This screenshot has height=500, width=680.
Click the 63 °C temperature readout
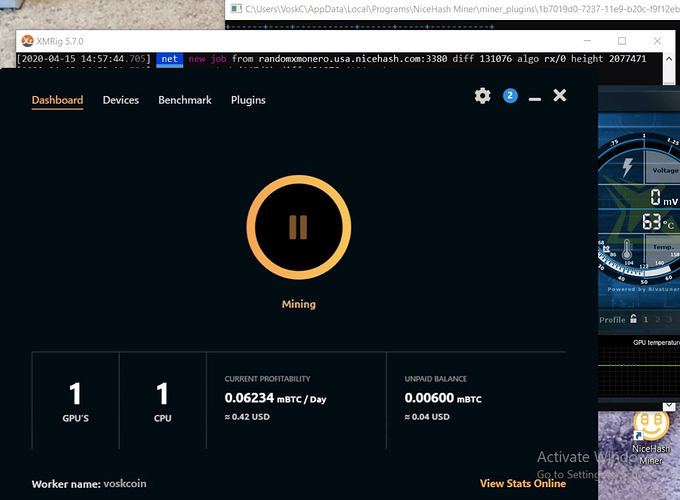pyautogui.click(x=658, y=222)
